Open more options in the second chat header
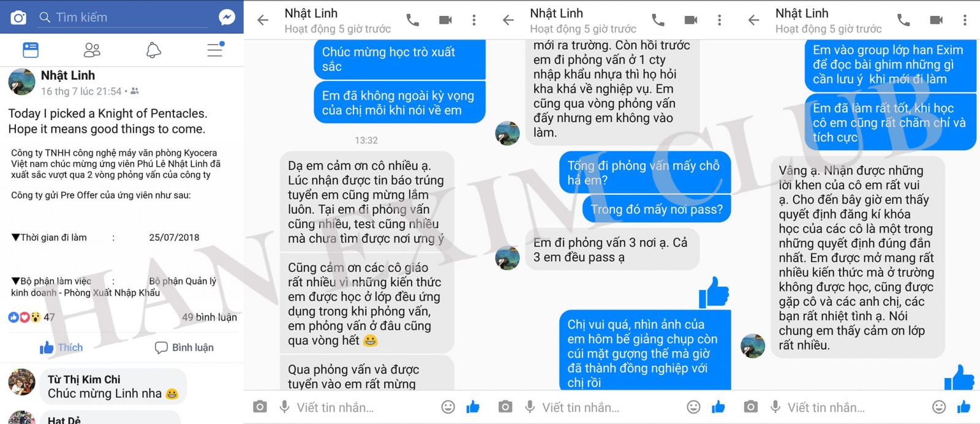Image resolution: width=980 pixels, height=424 pixels. [x=719, y=20]
